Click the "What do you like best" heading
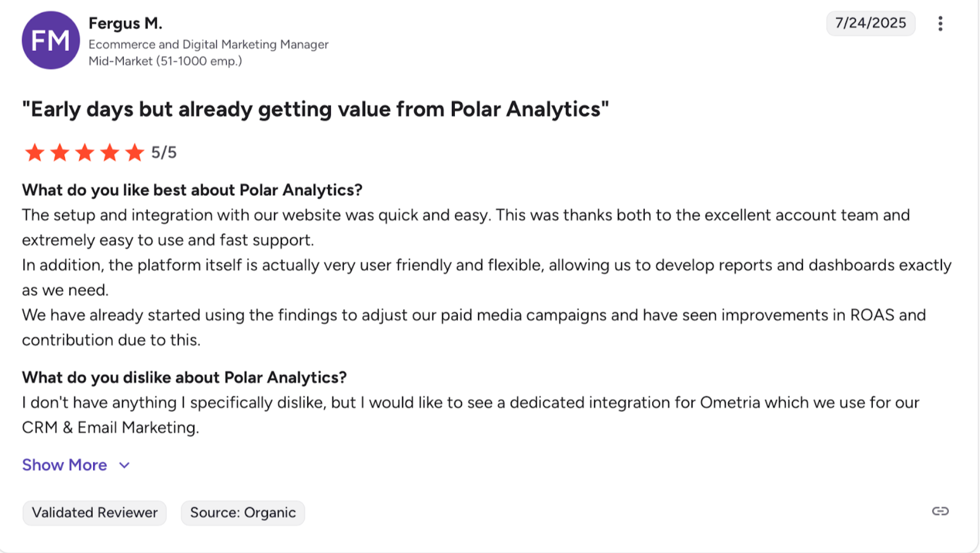 pyautogui.click(x=192, y=190)
